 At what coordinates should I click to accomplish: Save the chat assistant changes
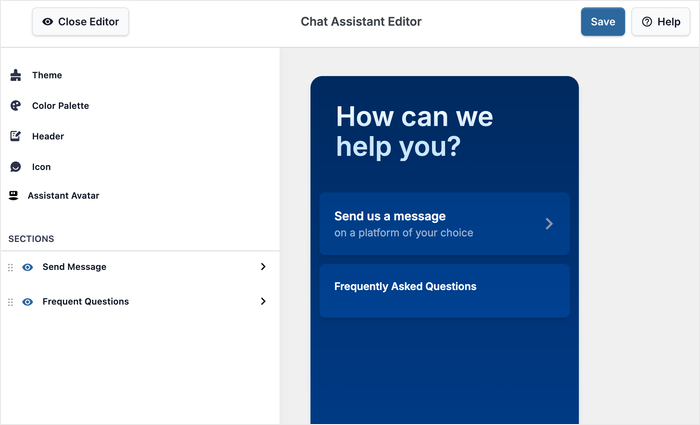click(x=603, y=22)
